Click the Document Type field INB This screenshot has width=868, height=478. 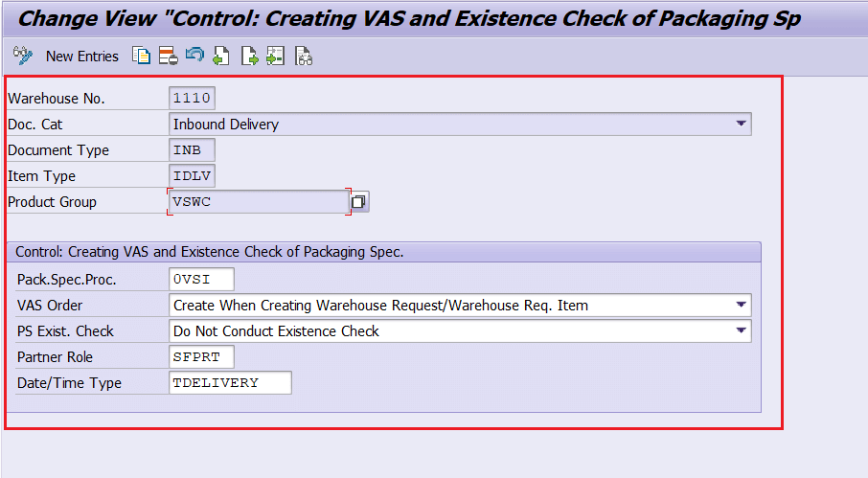[192, 150]
